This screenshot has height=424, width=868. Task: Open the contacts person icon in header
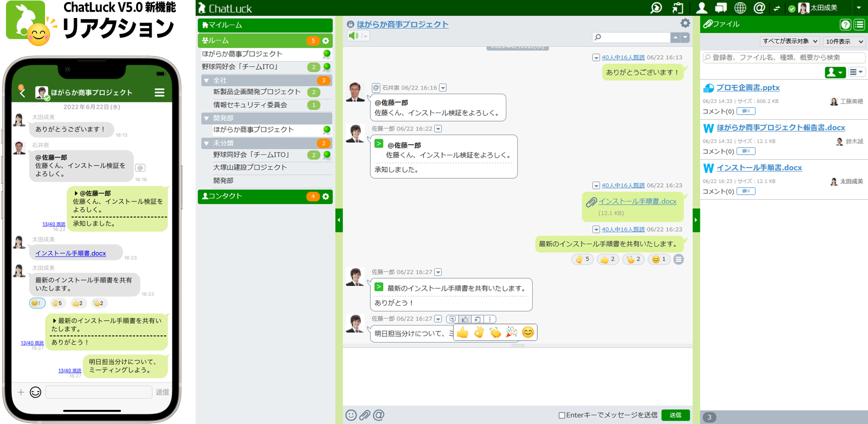point(701,8)
